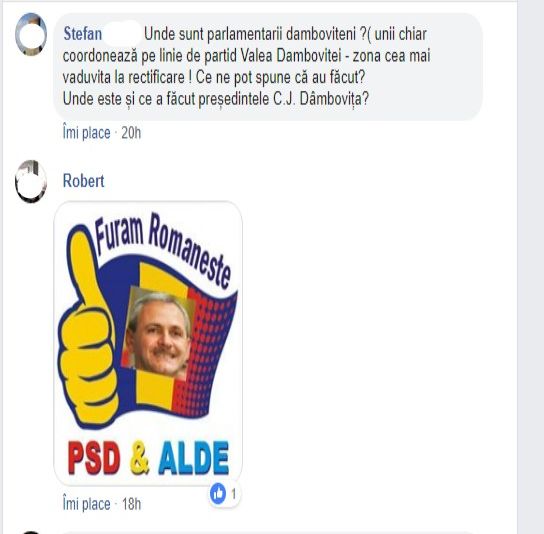Open Stefan's round profile avatar
Viewport: 544px width, 534px height.
click(31, 34)
